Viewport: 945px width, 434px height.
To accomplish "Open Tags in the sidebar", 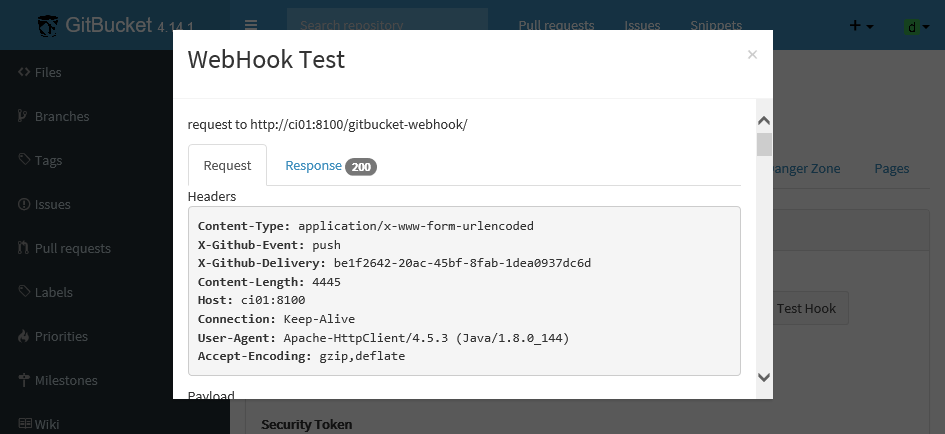I will tap(48, 160).
